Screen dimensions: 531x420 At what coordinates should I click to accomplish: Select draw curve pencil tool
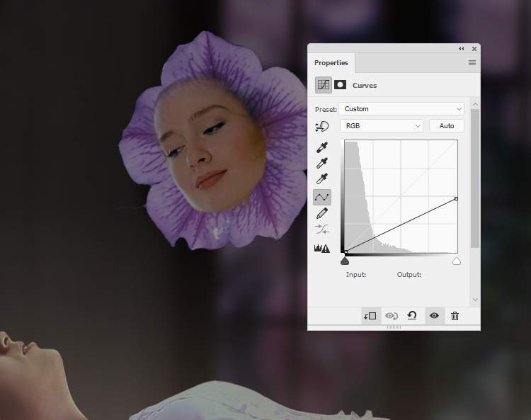click(321, 213)
